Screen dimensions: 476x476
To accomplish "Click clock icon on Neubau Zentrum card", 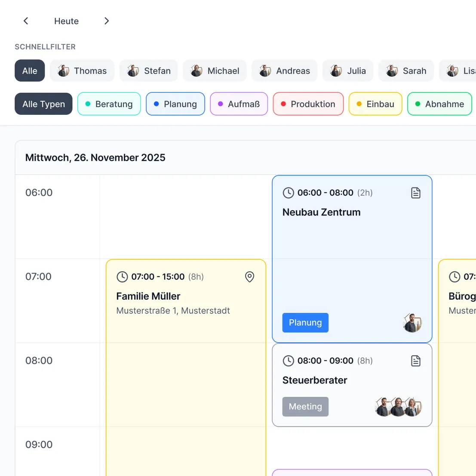I will pos(288,193).
